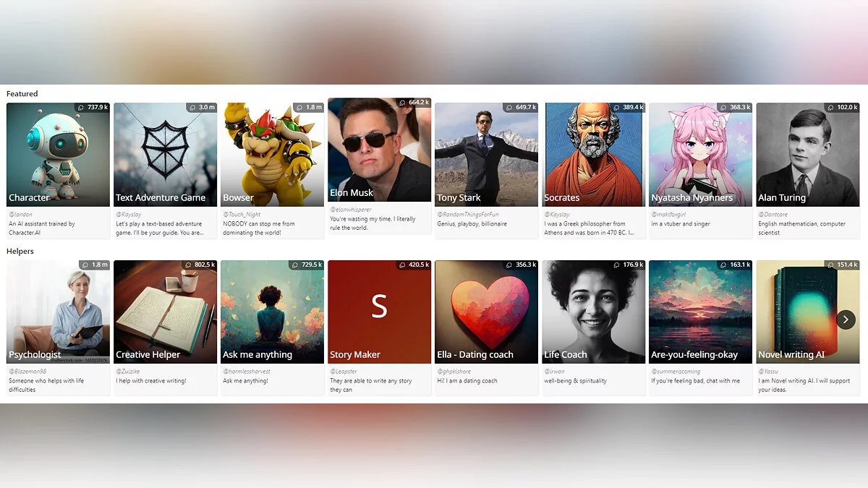This screenshot has height=488, width=868.
Task: Click the Featured section heading
Action: pyautogui.click(x=22, y=94)
